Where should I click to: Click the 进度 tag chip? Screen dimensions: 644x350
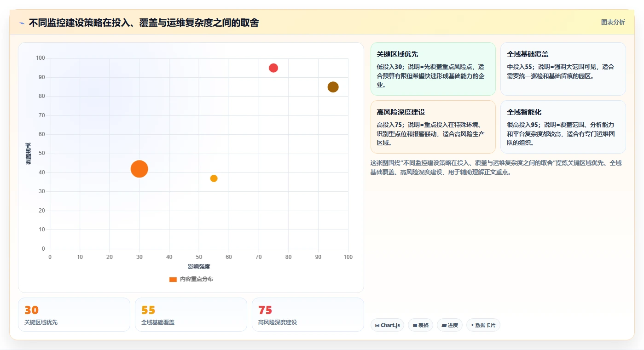450,325
